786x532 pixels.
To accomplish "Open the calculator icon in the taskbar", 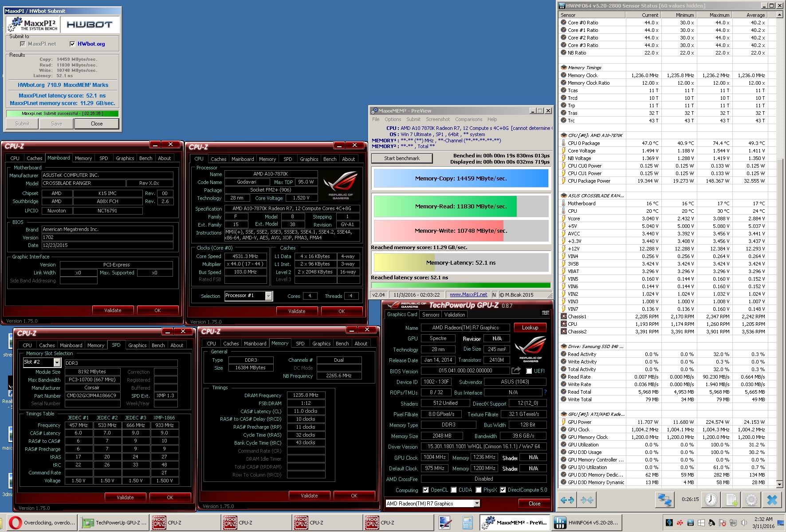I will pyautogui.click(x=468, y=523).
